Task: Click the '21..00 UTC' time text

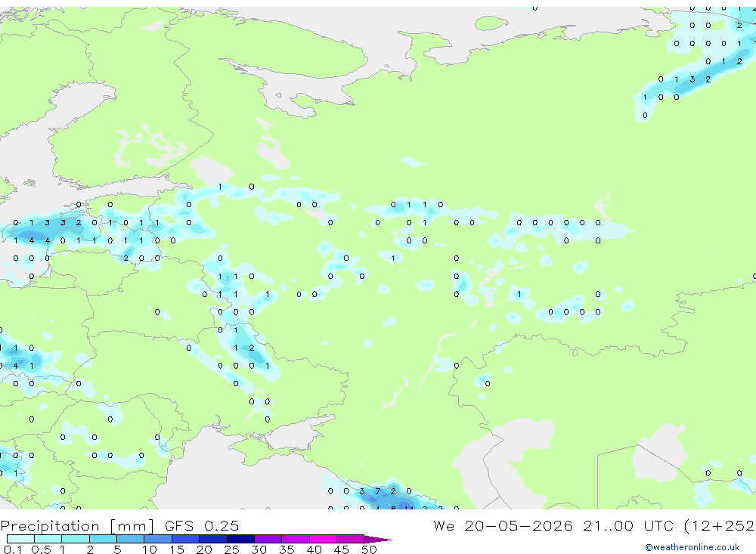Action: point(629,525)
